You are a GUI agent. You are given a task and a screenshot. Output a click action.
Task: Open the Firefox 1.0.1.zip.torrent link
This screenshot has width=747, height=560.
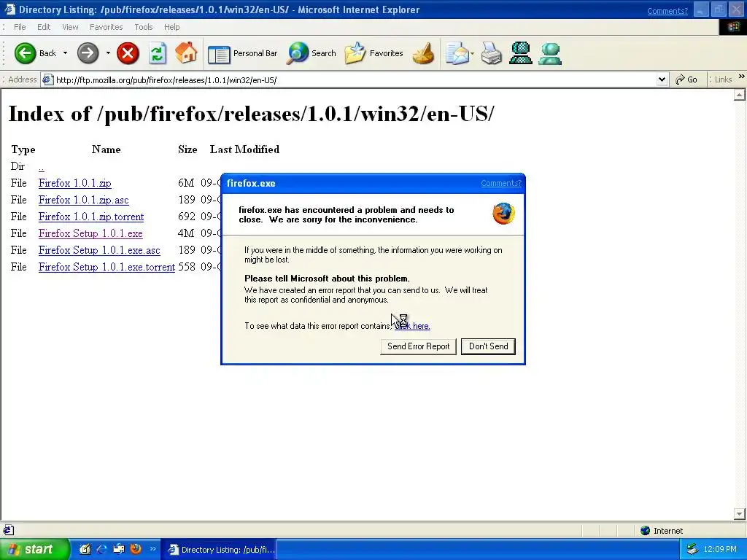(91, 217)
